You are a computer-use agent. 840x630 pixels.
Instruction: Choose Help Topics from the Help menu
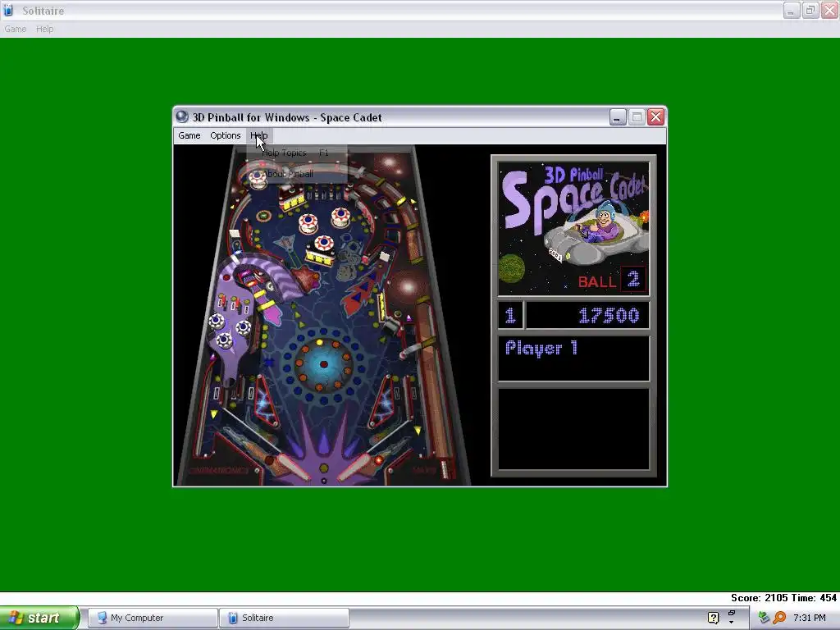(x=296, y=153)
